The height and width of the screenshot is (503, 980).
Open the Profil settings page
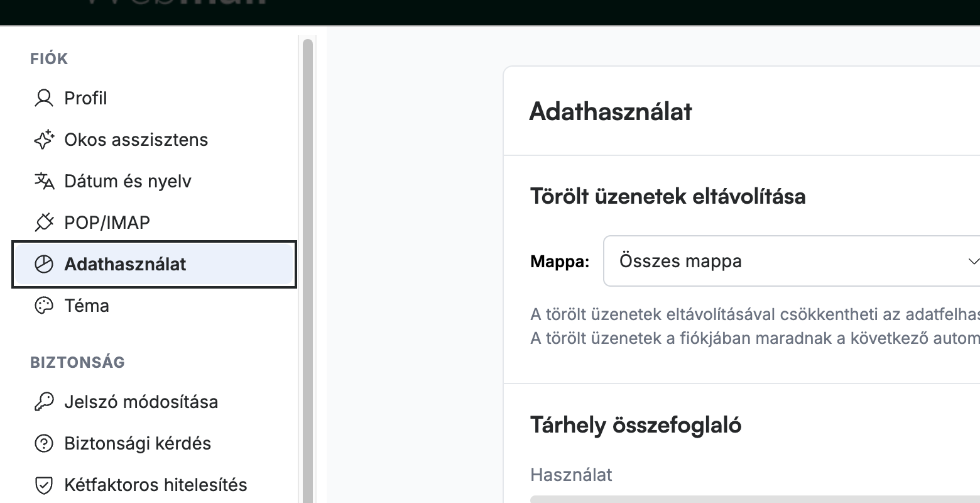[154, 98]
